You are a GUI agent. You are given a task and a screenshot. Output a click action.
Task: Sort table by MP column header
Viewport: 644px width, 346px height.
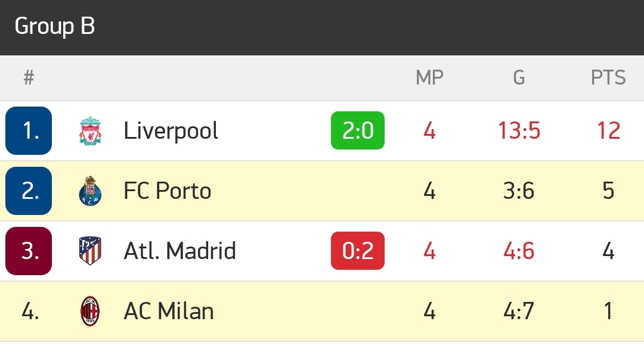pyautogui.click(x=429, y=77)
